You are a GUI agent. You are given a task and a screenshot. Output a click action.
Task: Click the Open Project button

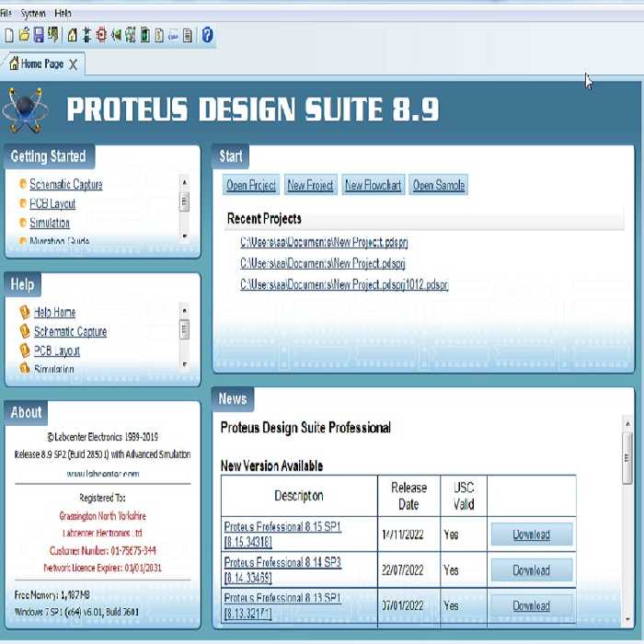pos(251,185)
